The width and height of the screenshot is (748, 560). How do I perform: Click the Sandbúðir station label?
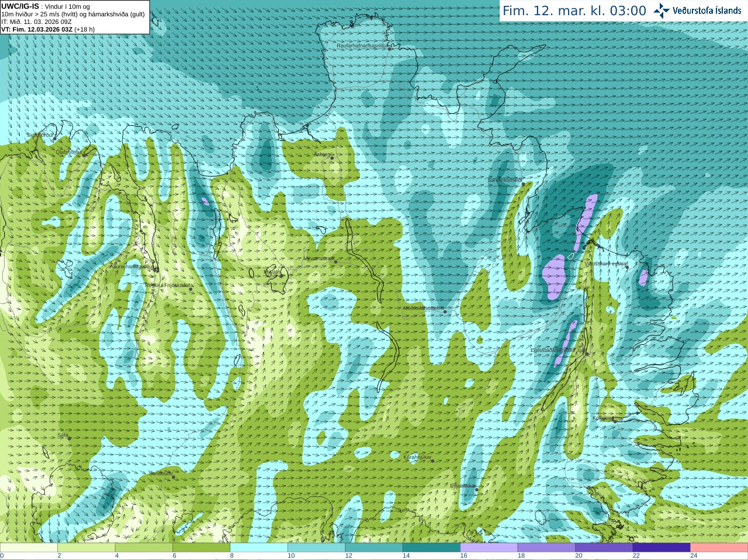coord(161,473)
